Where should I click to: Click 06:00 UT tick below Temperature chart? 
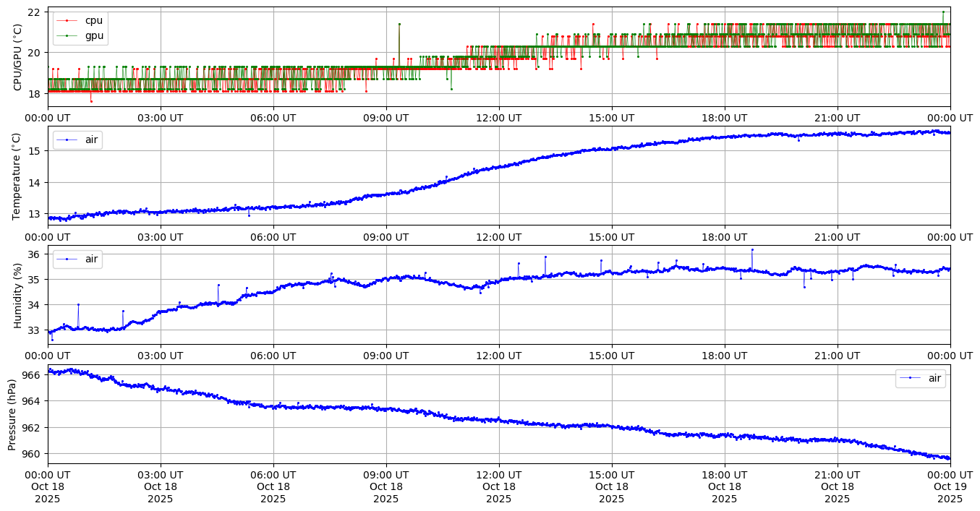click(273, 236)
